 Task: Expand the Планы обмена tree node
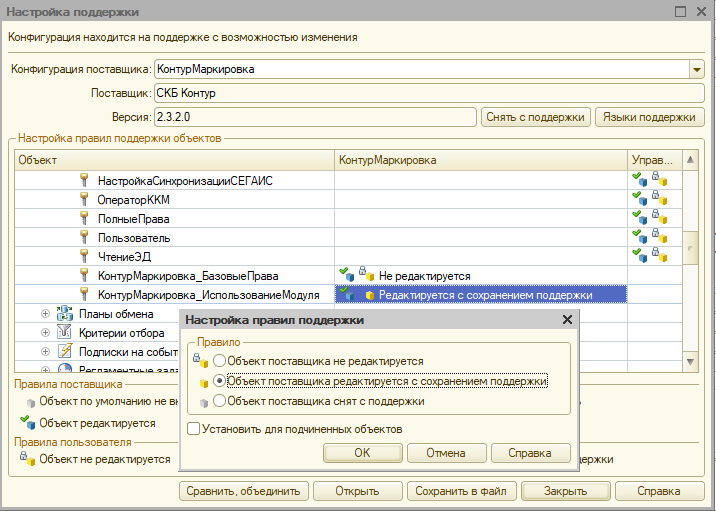pyautogui.click(x=45, y=313)
